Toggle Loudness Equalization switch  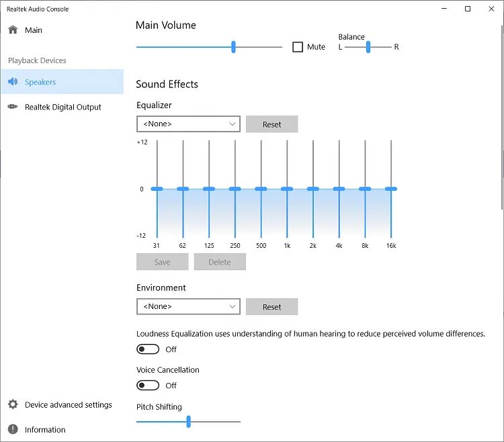148,349
